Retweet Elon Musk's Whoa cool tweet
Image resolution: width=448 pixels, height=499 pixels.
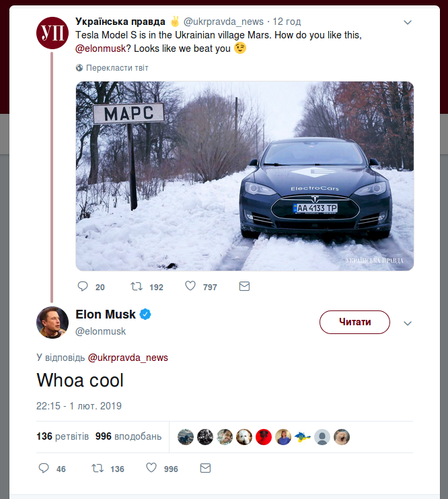(97, 468)
